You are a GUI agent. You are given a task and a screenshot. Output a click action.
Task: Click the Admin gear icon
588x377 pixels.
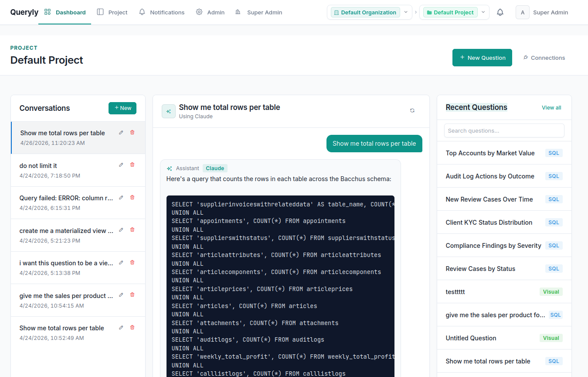click(x=199, y=12)
